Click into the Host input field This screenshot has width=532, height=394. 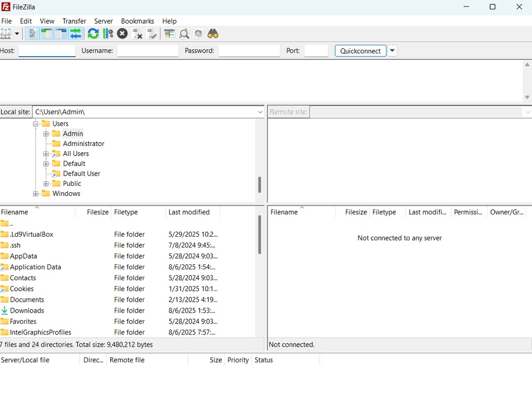pyautogui.click(x=47, y=51)
